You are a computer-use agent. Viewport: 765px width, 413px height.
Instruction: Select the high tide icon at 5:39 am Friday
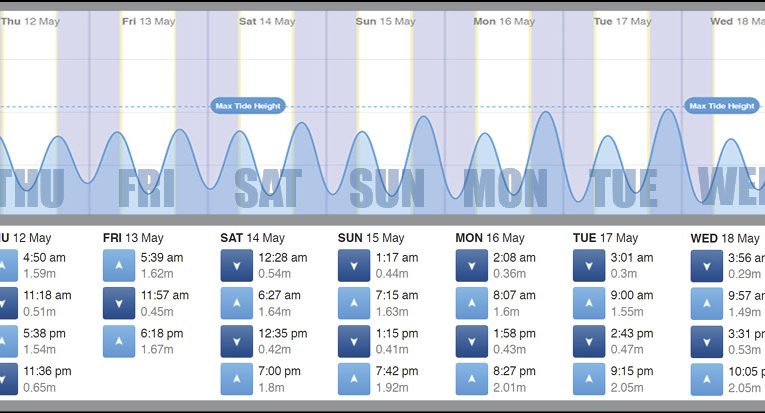point(119,264)
